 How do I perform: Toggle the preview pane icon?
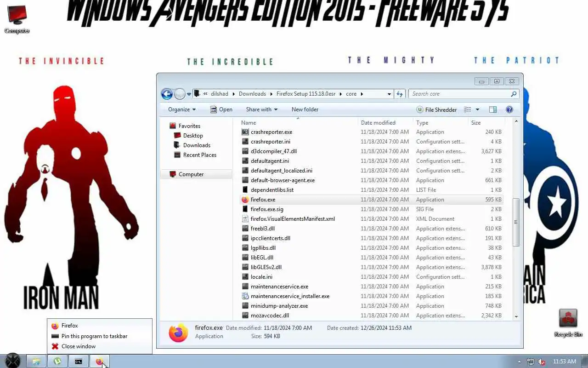tap(493, 109)
